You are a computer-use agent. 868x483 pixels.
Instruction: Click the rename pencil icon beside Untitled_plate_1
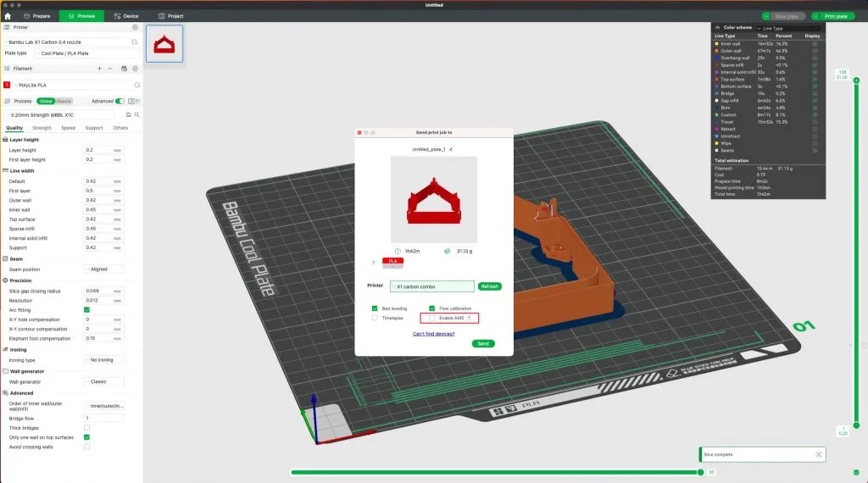coord(451,149)
